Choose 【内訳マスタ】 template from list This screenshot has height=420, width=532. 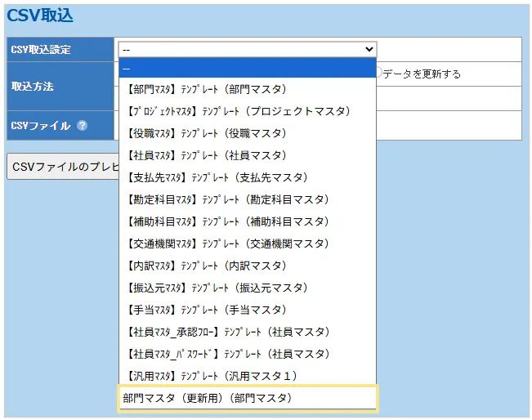[247, 266]
